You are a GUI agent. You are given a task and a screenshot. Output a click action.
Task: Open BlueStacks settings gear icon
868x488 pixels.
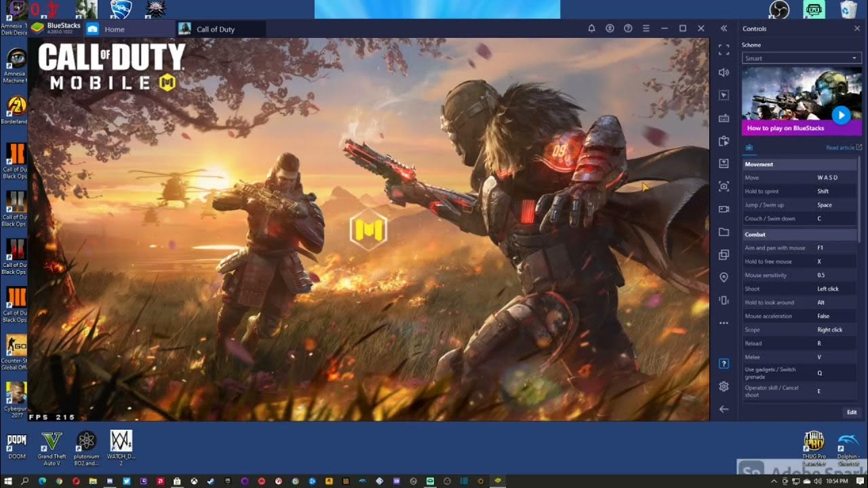click(x=724, y=386)
